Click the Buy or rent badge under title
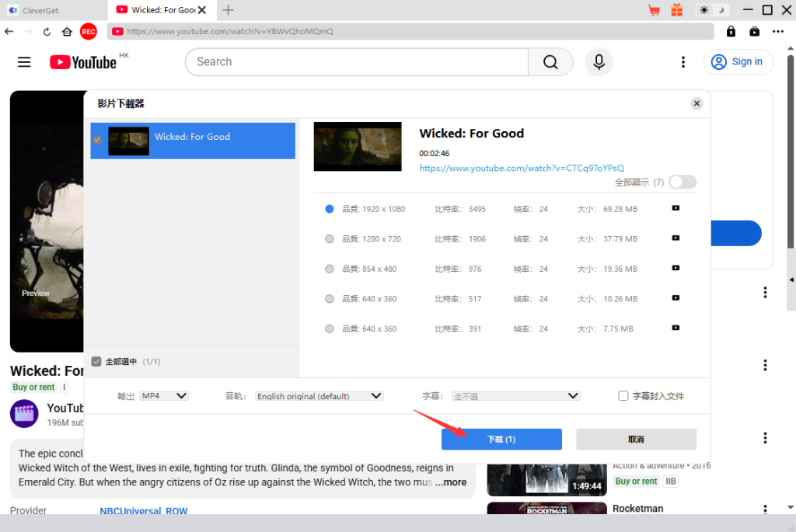This screenshot has width=796, height=532. pos(33,387)
